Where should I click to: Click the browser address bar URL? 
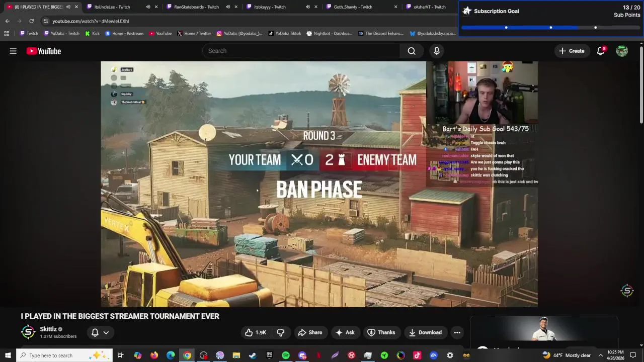(x=91, y=21)
